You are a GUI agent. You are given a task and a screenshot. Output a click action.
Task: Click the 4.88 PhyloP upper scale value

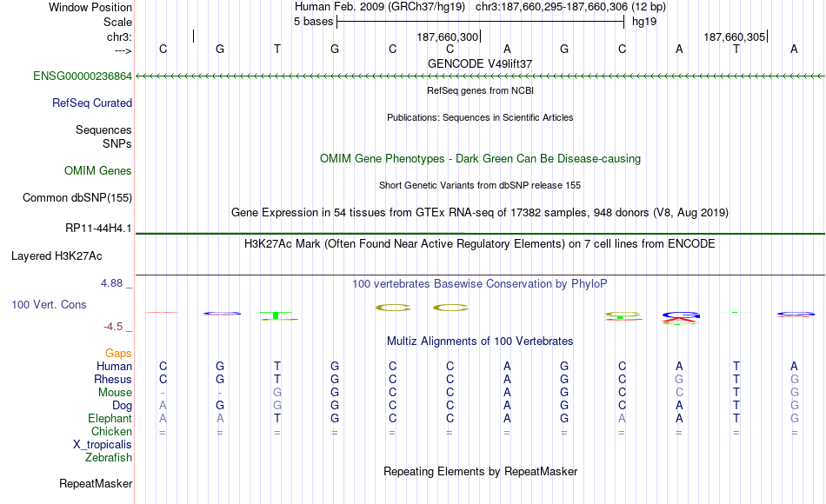[111, 283]
